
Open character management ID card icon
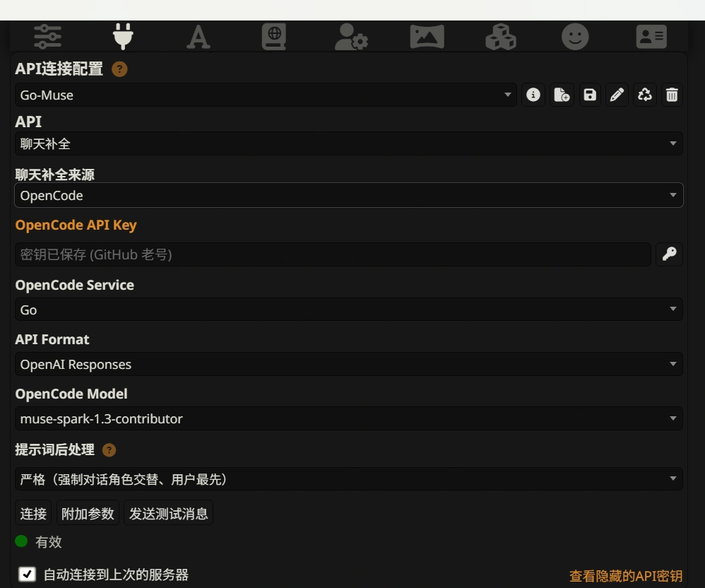[x=651, y=37]
